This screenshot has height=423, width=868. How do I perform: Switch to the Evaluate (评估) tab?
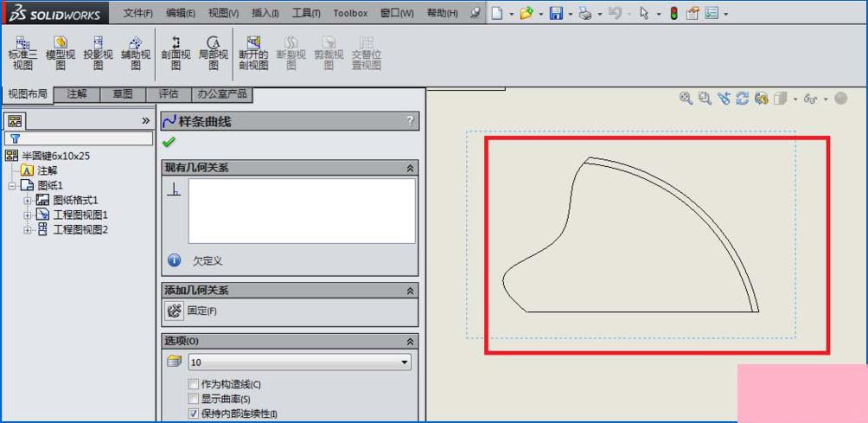(169, 94)
